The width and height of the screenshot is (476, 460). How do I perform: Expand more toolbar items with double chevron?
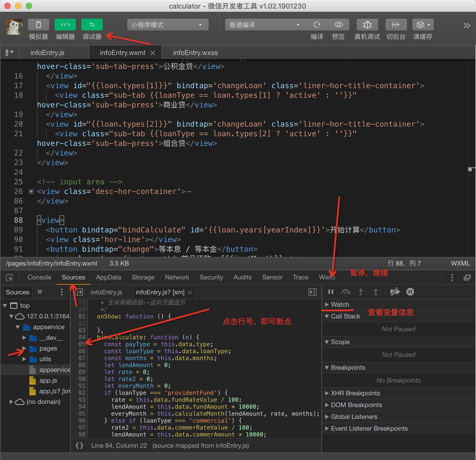click(467, 25)
